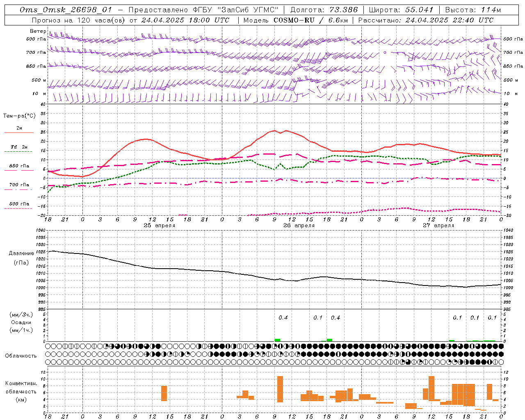Click the 10 м wind level label on left
The height and width of the screenshot is (420, 525).
point(39,94)
